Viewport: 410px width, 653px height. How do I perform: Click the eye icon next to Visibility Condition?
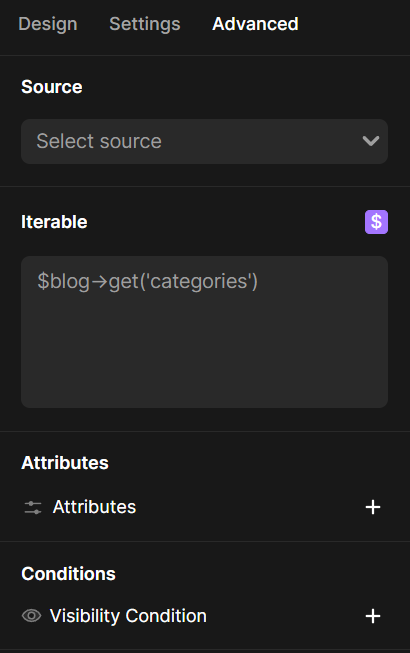point(32,616)
